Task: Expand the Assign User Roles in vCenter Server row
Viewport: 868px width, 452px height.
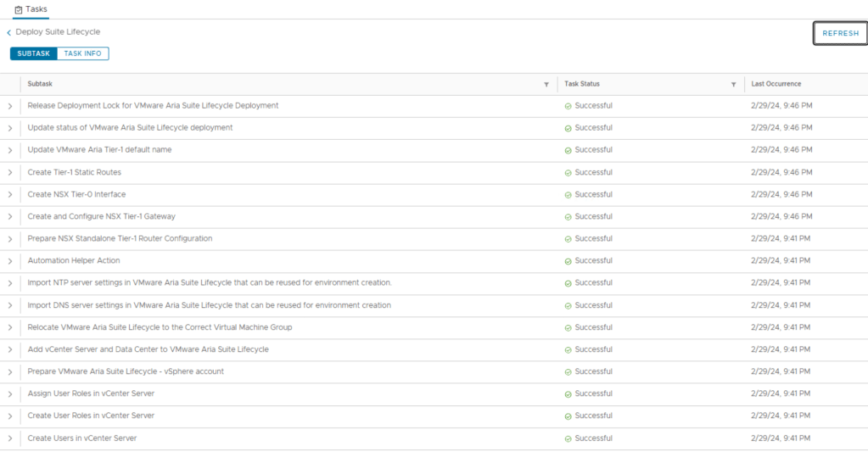Action: point(10,394)
